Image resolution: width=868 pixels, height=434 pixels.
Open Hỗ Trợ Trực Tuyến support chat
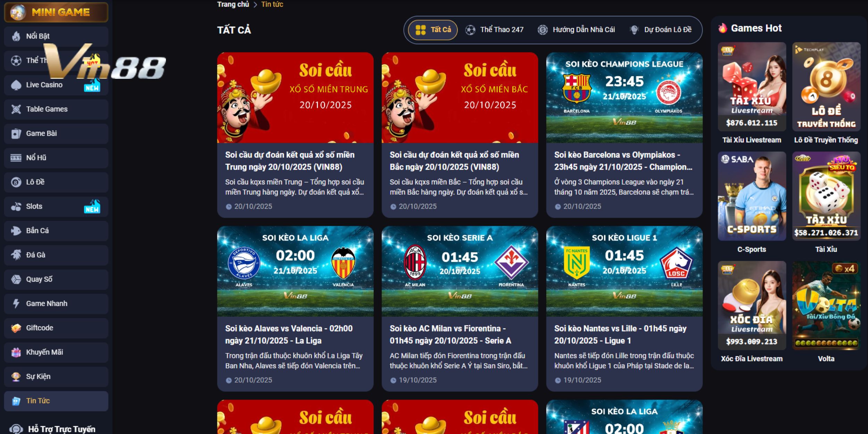(x=53, y=429)
